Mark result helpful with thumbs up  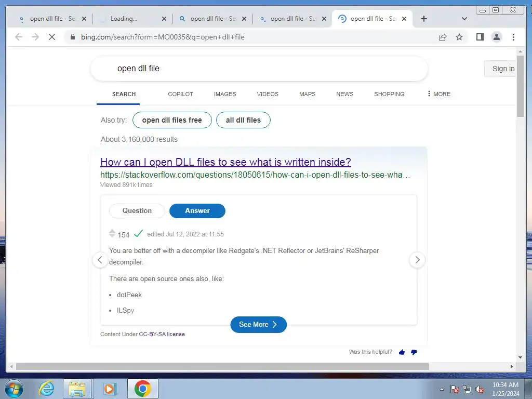(402, 352)
